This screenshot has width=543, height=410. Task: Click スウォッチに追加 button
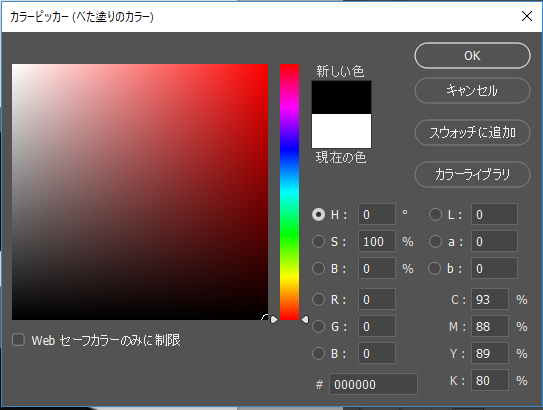point(472,132)
